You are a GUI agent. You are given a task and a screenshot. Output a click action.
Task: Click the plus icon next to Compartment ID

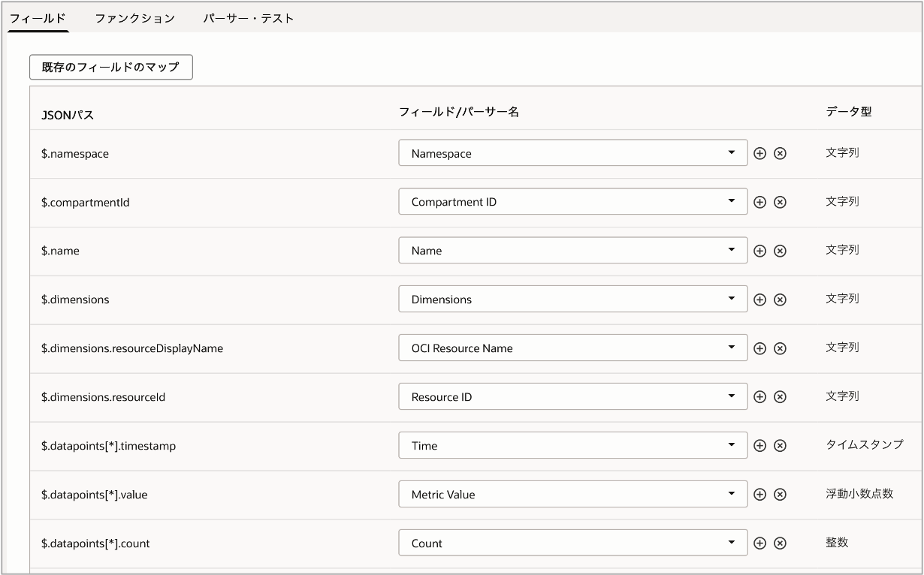[x=759, y=202]
